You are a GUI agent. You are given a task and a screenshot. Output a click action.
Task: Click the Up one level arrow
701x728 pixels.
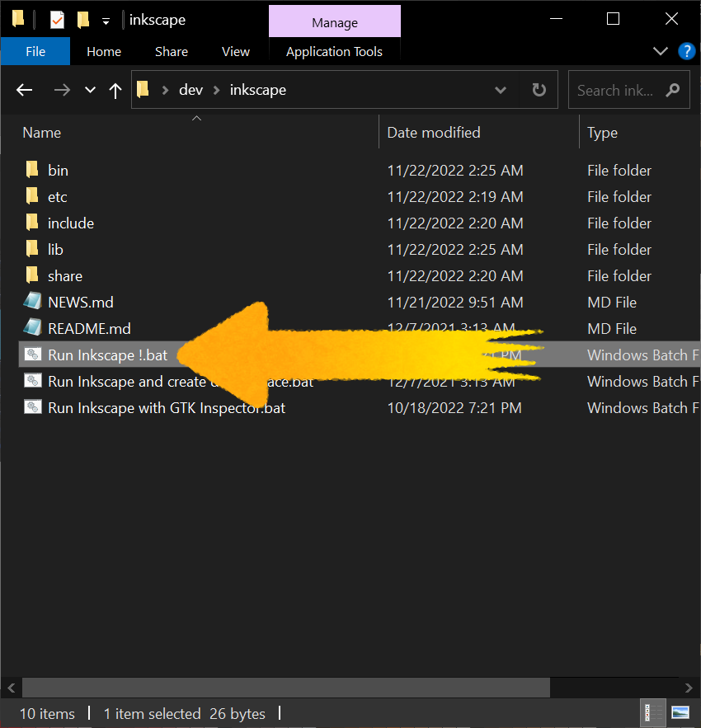point(115,91)
